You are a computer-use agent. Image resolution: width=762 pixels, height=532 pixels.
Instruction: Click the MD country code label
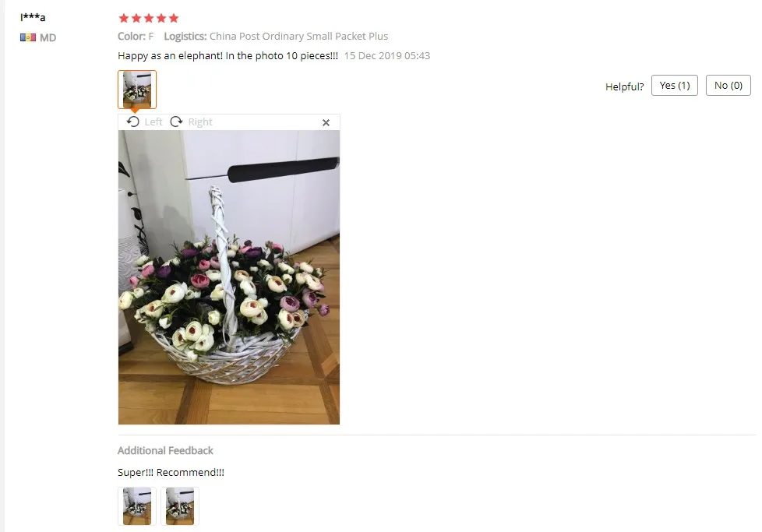[x=48, y=38]
